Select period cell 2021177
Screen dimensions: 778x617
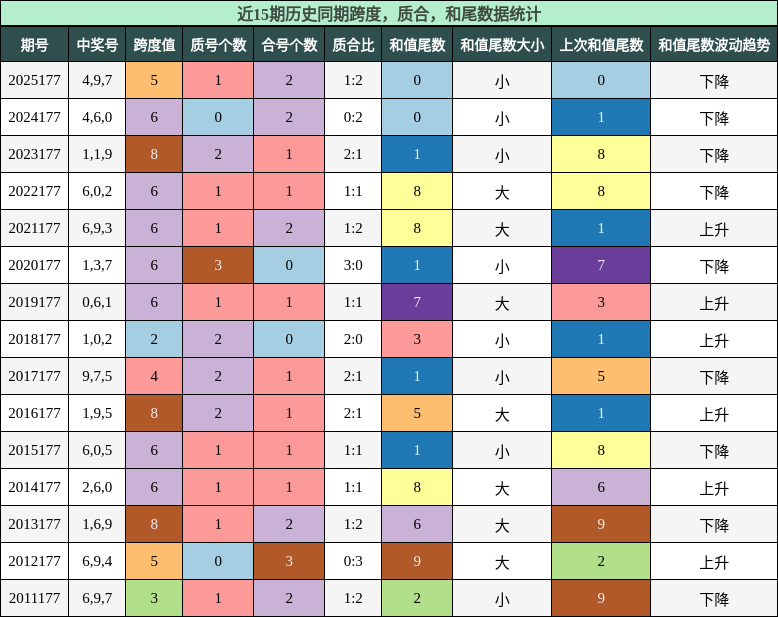point(34,228)
